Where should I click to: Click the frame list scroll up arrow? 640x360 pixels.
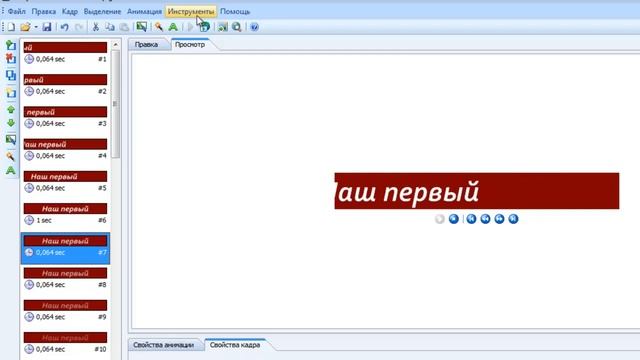click(x=116, y=44)
